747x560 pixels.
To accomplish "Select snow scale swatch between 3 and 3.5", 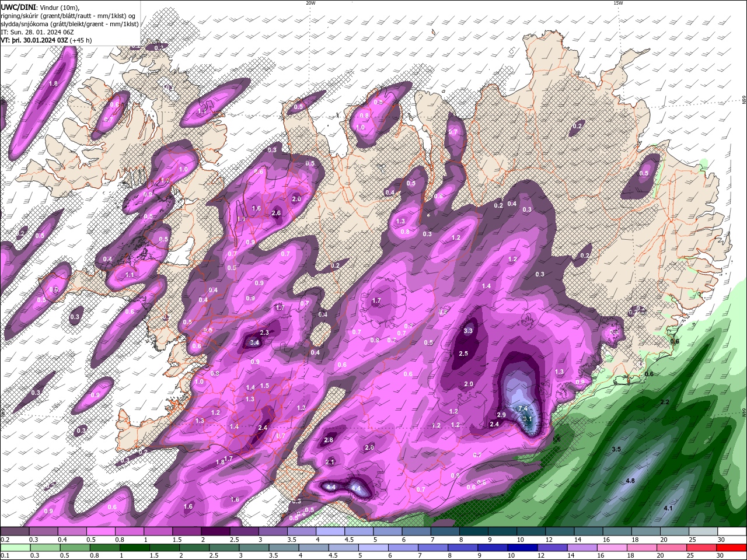I will point(273,531).
